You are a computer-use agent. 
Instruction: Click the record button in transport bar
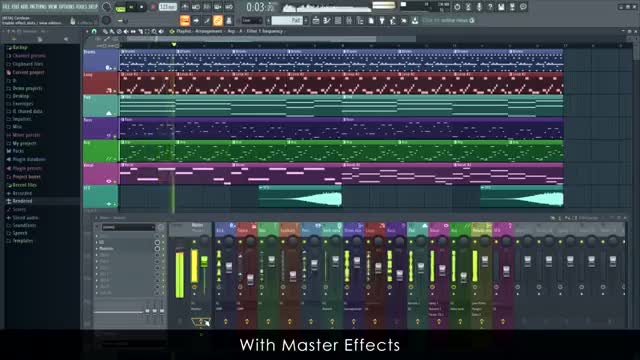(x=153, y=7)
